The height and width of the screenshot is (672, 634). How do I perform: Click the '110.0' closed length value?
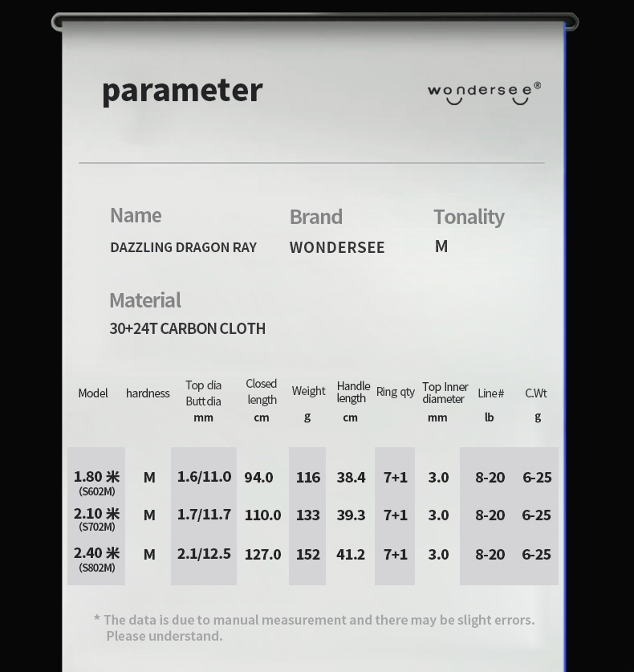[x=262, y=515]
